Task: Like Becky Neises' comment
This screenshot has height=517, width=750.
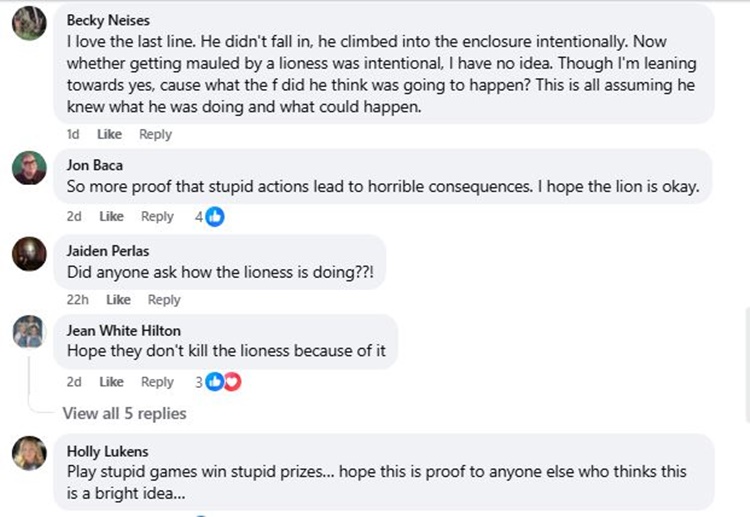Action: 110,134
